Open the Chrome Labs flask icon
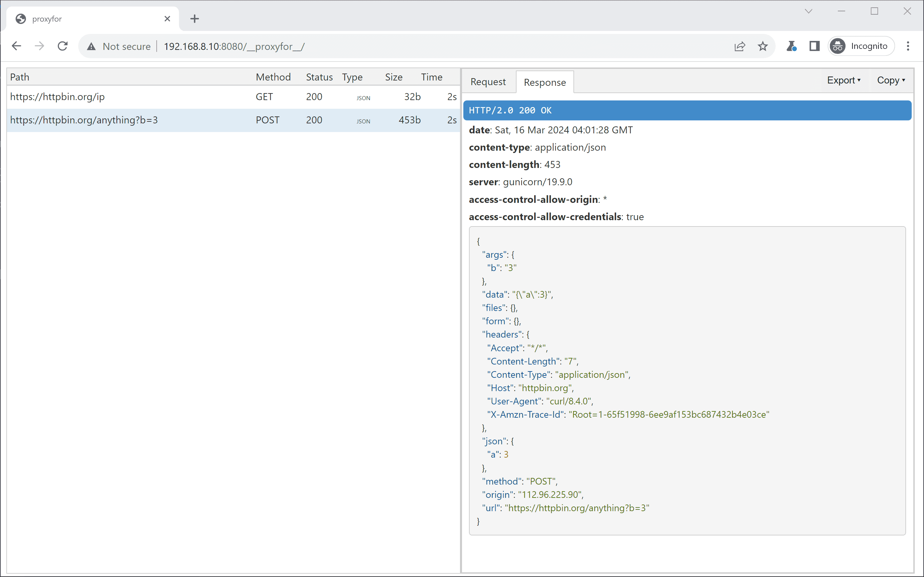The width and height of the screenshot is (924, 577). [791, 46]
